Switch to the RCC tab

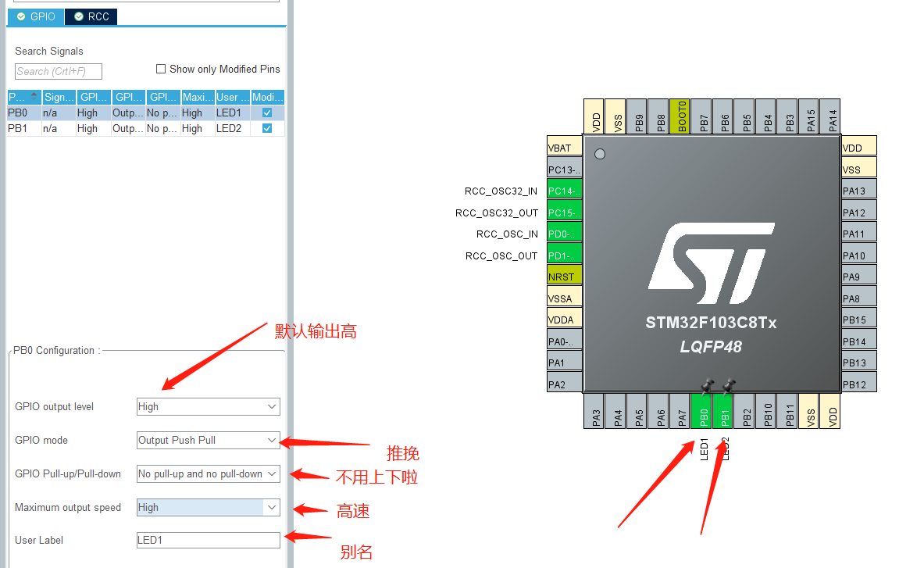click(91, 16)
